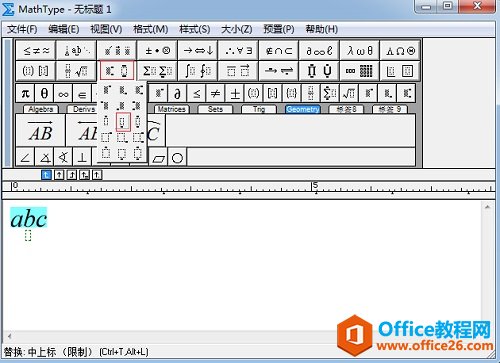This screenshot has height=363, width=500.
Task: Insert the θ symbol from small bar
Action: tap(44, 93)
